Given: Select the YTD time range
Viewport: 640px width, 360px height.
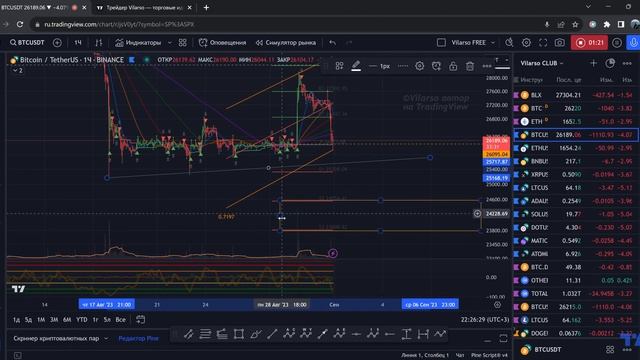Looking at the screenshot, I should [x=82, y=320].
